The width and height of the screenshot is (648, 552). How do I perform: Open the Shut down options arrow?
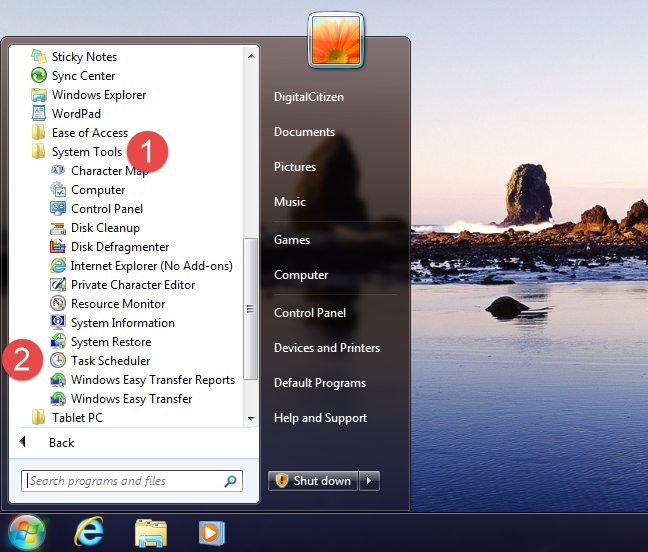tap(369, 481)
